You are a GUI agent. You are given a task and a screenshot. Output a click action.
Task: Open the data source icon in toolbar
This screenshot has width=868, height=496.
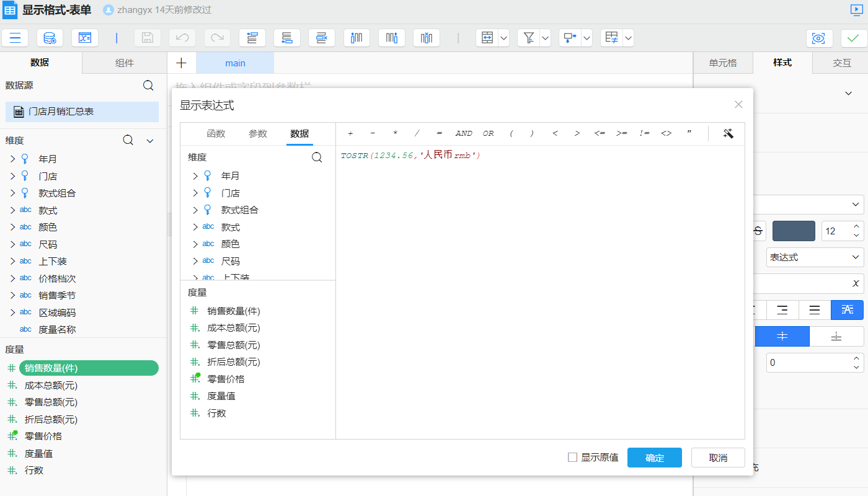pos(50,38)
